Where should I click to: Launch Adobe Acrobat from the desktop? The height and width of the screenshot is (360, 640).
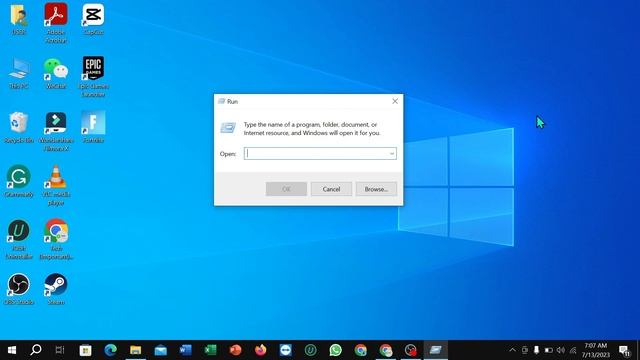click(56, 23)
